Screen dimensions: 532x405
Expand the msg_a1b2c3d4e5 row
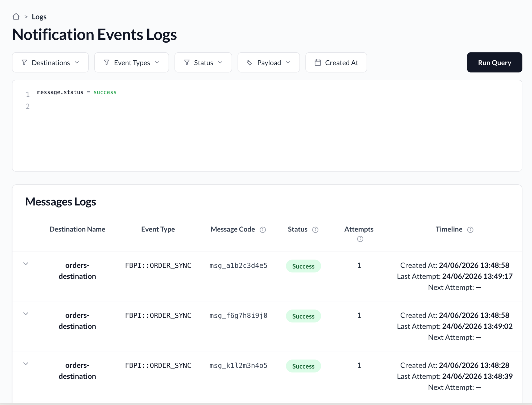[x=26, y=264]
